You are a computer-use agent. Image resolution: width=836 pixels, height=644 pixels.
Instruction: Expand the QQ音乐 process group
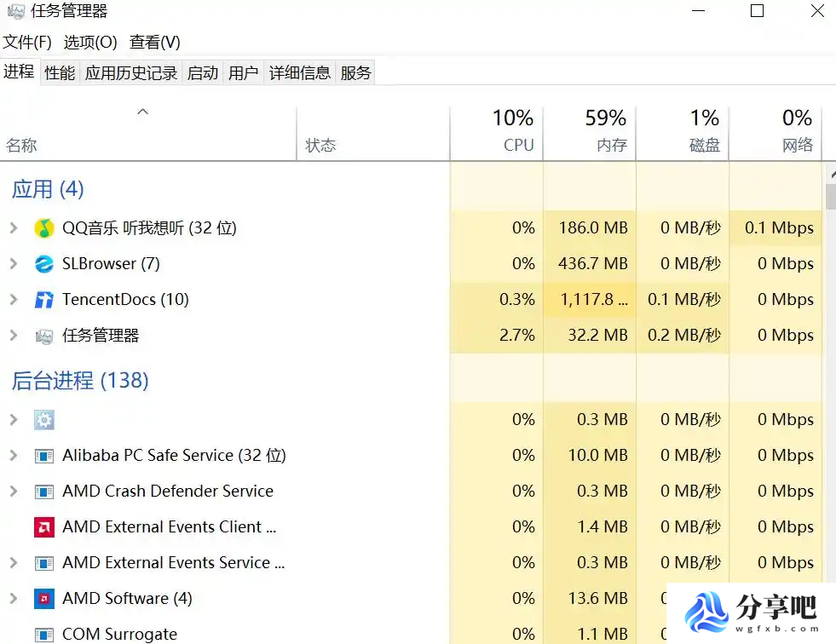14,228
